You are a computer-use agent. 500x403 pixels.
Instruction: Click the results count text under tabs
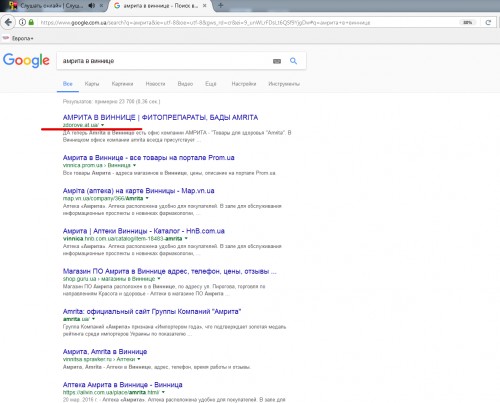tap(111, 101)
